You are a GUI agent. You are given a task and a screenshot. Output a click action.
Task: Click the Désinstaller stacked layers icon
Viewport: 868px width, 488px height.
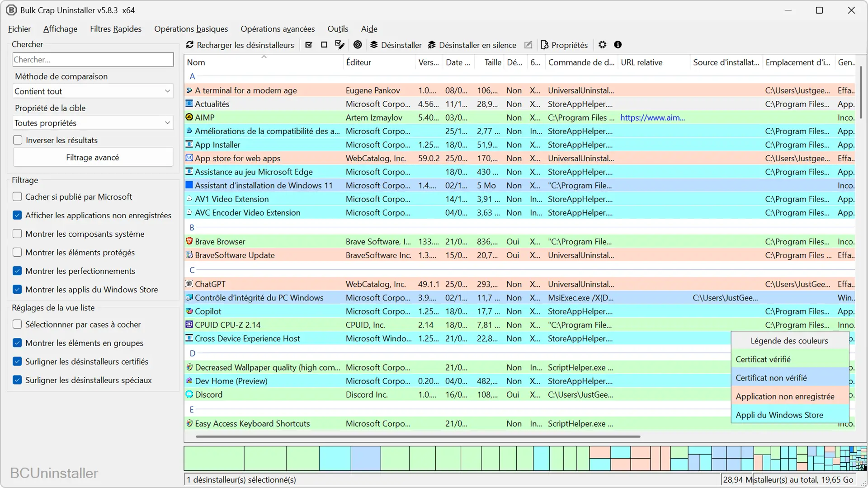pos(374,45)
